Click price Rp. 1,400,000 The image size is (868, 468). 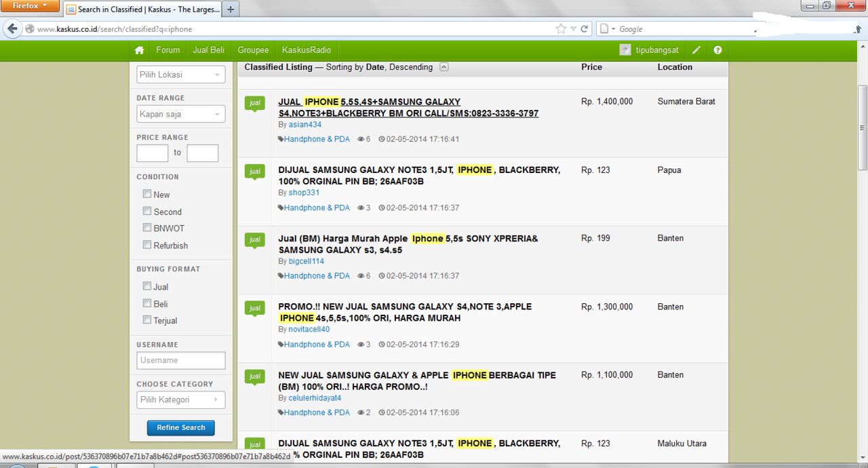tap(607, 102)
